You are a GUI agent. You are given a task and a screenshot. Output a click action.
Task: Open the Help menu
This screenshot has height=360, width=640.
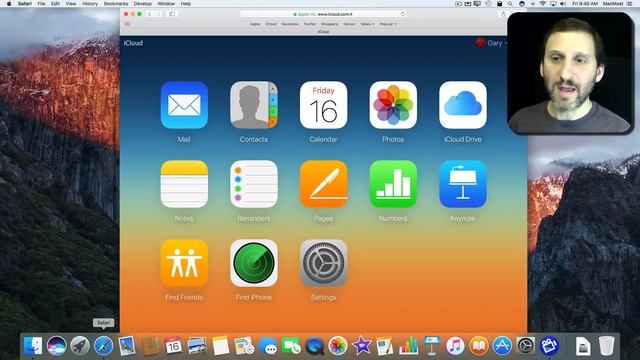pyautogui.click(x=186, y=4)
